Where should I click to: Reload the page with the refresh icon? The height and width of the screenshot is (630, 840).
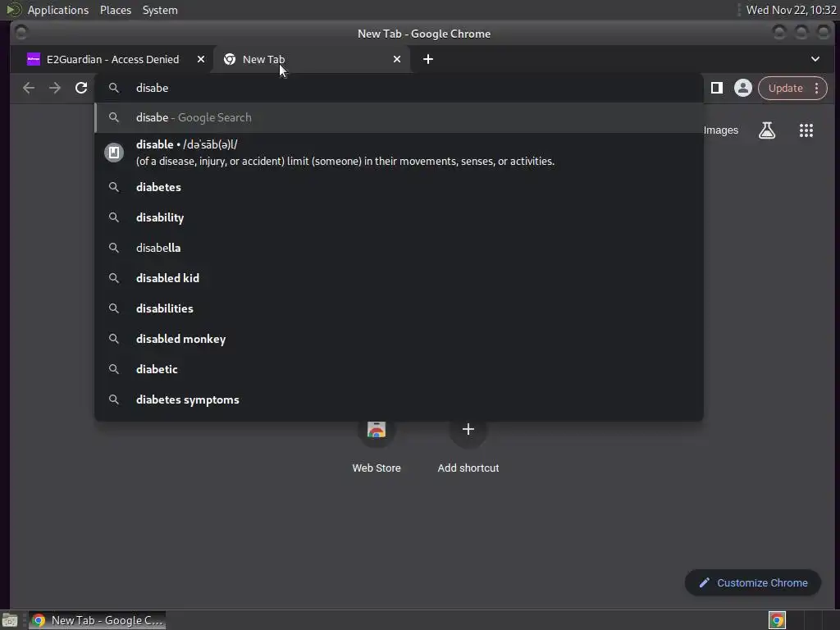click(81, 88)
